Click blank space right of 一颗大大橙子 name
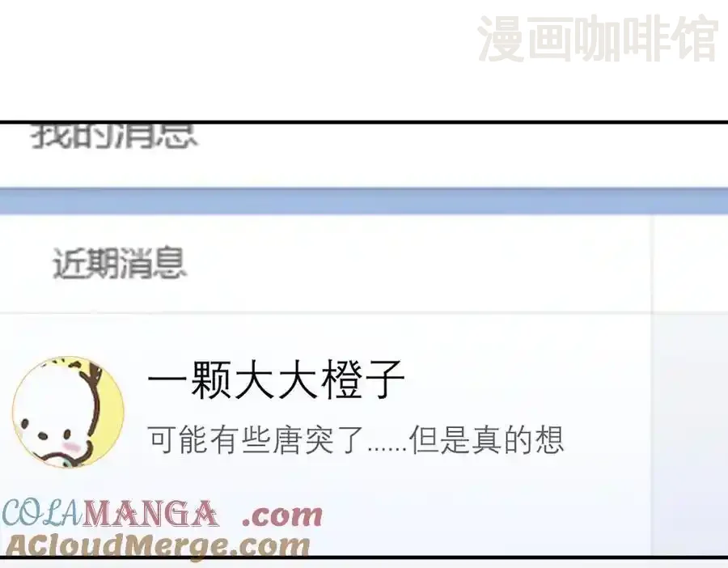The height and width of the screenshot is (568, 728). (x=525, y=379)
